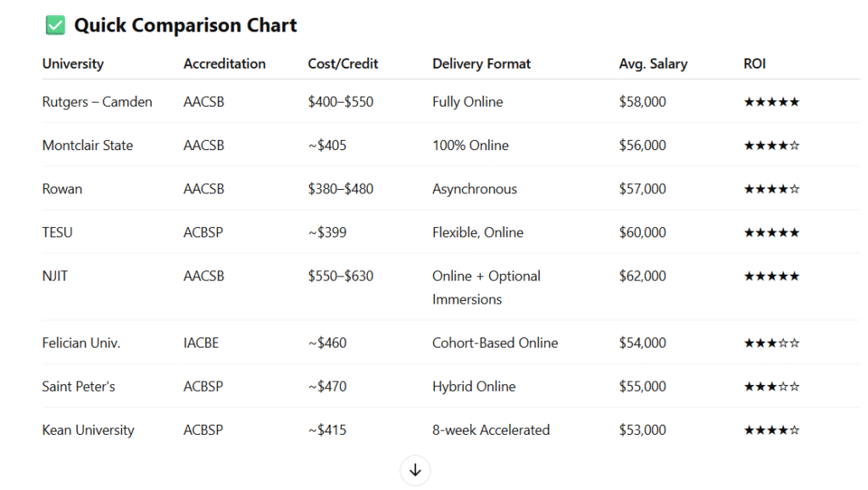Select the Saint Peter's row name

pyautogui.click(x=79, y=387)
